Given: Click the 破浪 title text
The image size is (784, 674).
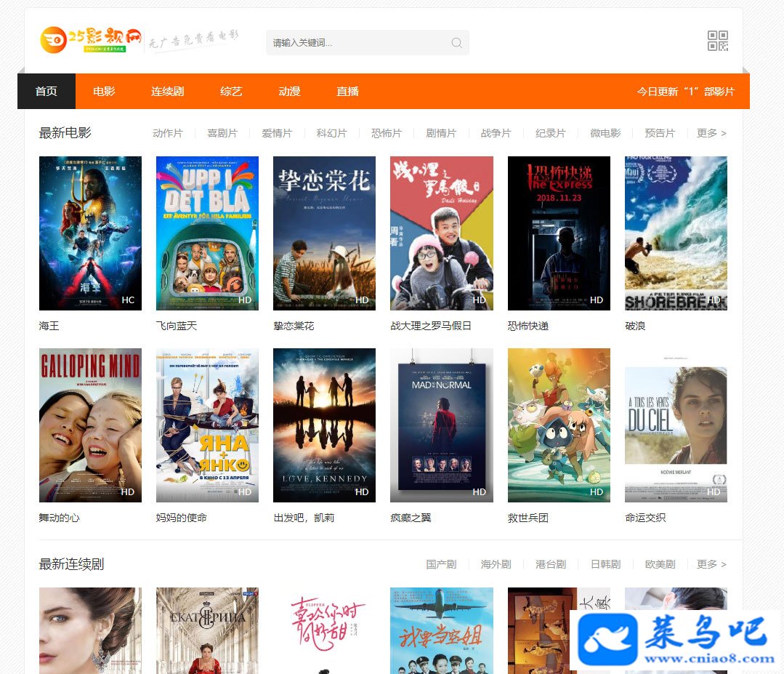Looking at the screenshot, I should click(635, 326).
